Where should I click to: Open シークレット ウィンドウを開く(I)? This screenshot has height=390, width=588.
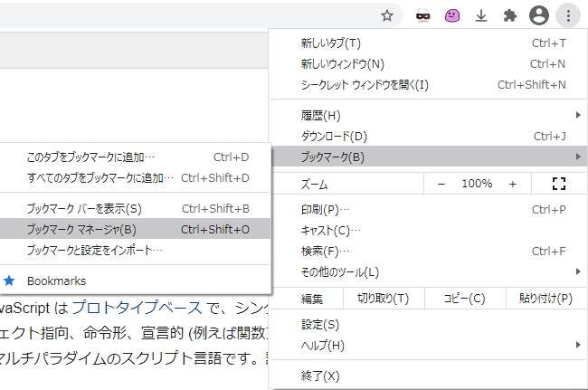point(428,85)
